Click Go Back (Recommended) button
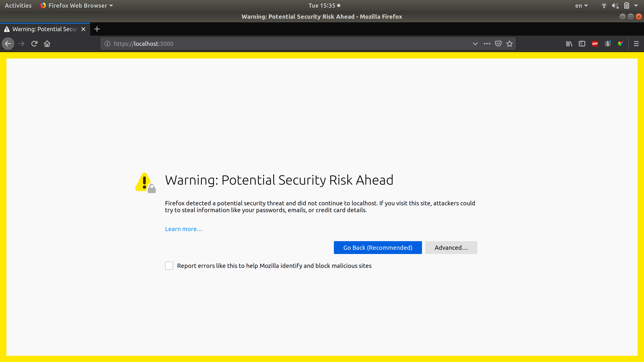 tap(378, 248)
